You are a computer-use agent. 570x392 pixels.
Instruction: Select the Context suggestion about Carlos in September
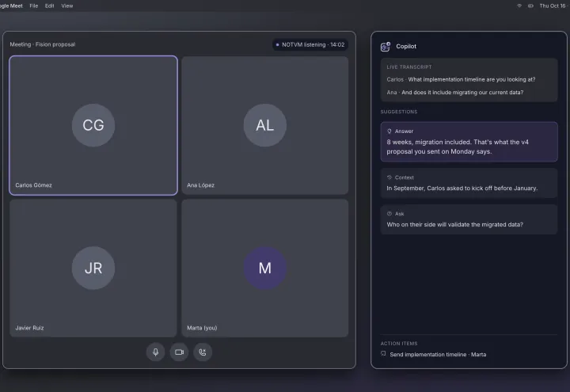pyautogui.click(x=469, y=183)
